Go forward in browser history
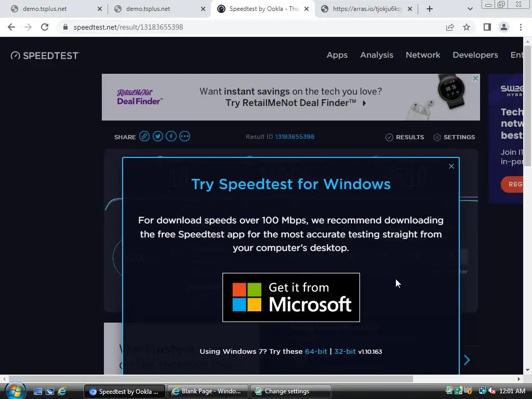 coord(28,27)
